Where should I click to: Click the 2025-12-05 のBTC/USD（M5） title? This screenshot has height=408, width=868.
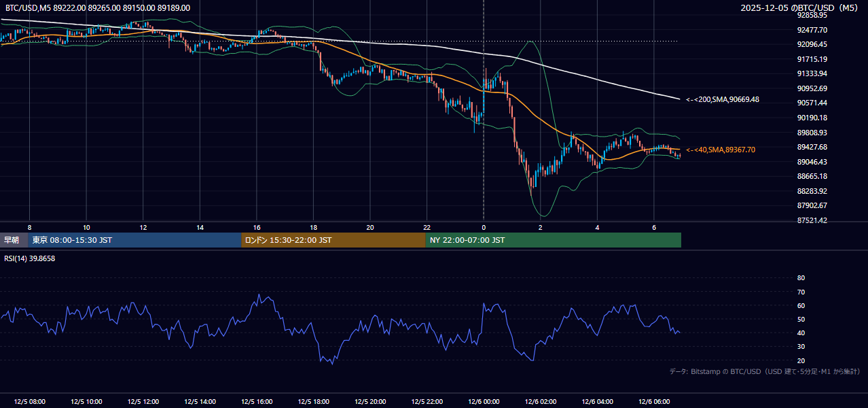[800, 8]
